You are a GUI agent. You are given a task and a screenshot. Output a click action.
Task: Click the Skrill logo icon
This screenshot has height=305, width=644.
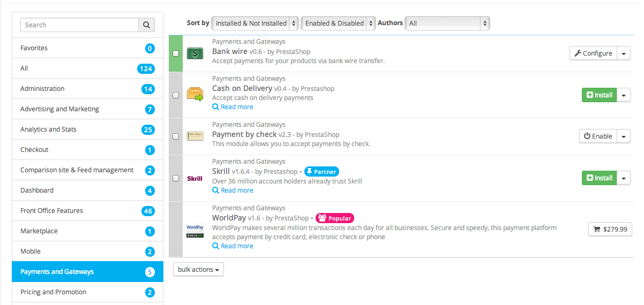point(195,178)
